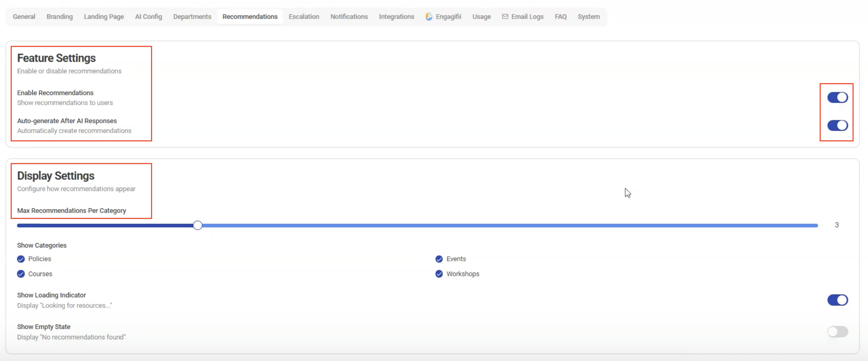This screenshot has height=361, width=868.
Task: Open the Departments tab
Action: click(x=192, y=17)
